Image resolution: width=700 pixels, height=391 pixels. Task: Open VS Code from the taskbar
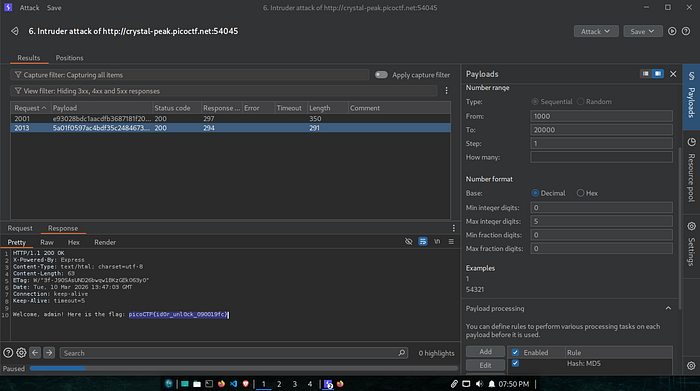(x=233, y=384)
